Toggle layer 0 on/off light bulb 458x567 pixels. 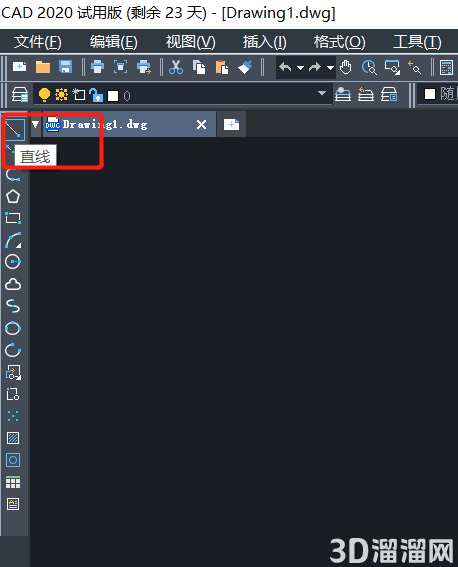point(44,95)
